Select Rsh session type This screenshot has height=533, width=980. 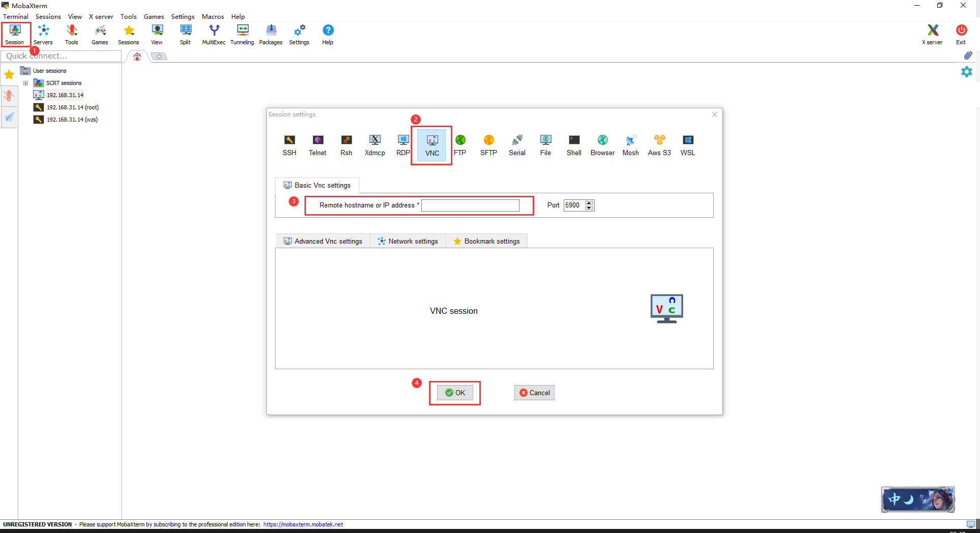[x=347, y=145]
